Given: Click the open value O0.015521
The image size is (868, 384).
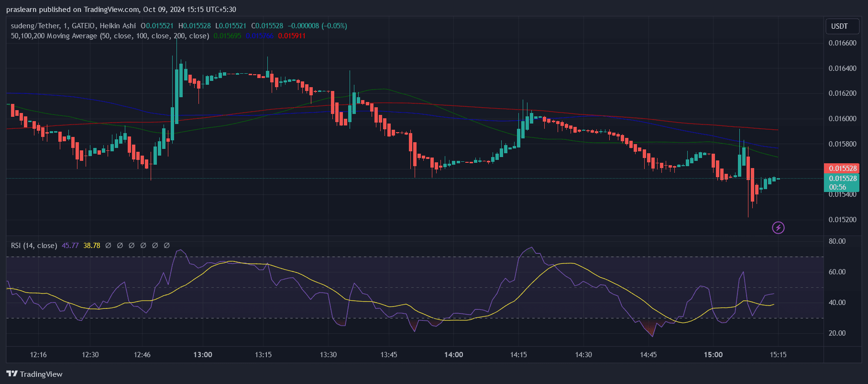Looking at the screenshot, I should pyautogui.click(x=157, y=26).
